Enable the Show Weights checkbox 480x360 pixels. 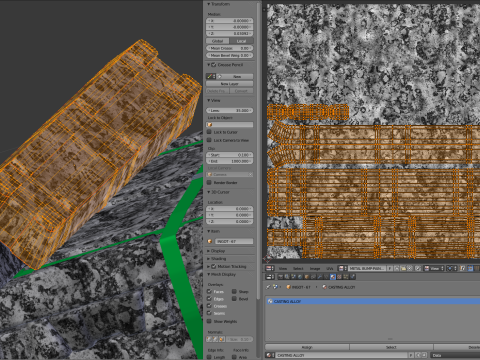[209, 321]
